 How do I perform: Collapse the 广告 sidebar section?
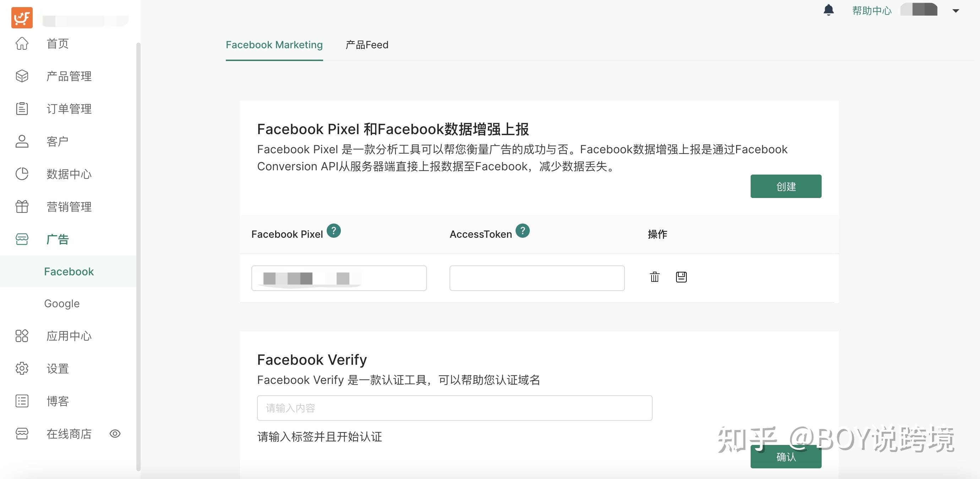57,239
